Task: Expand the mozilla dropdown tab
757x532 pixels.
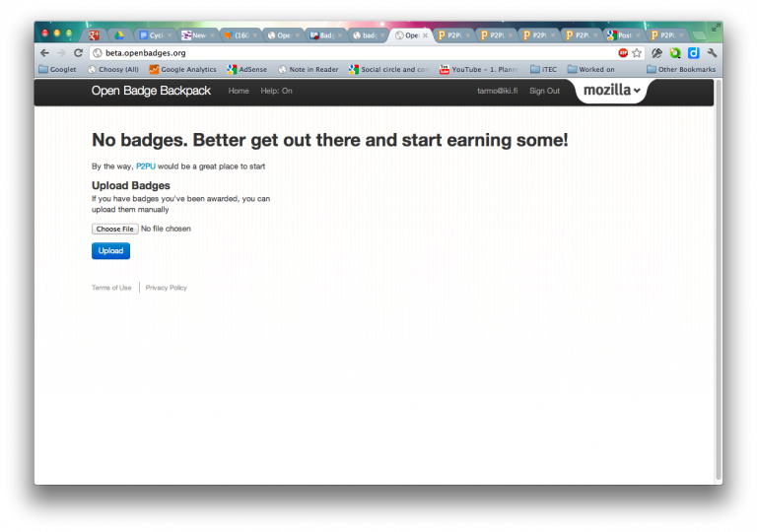Action: (611, 91)
